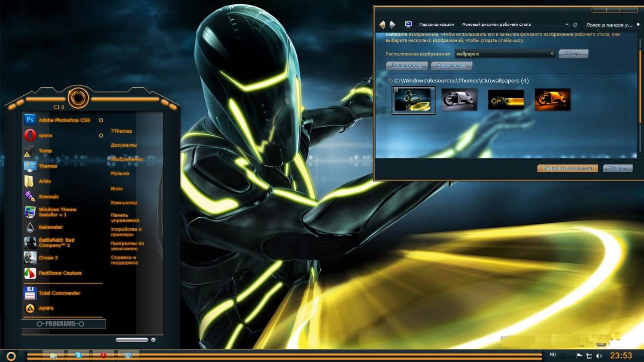Click the back arrow in Personalization window

[x=382, y=25]
